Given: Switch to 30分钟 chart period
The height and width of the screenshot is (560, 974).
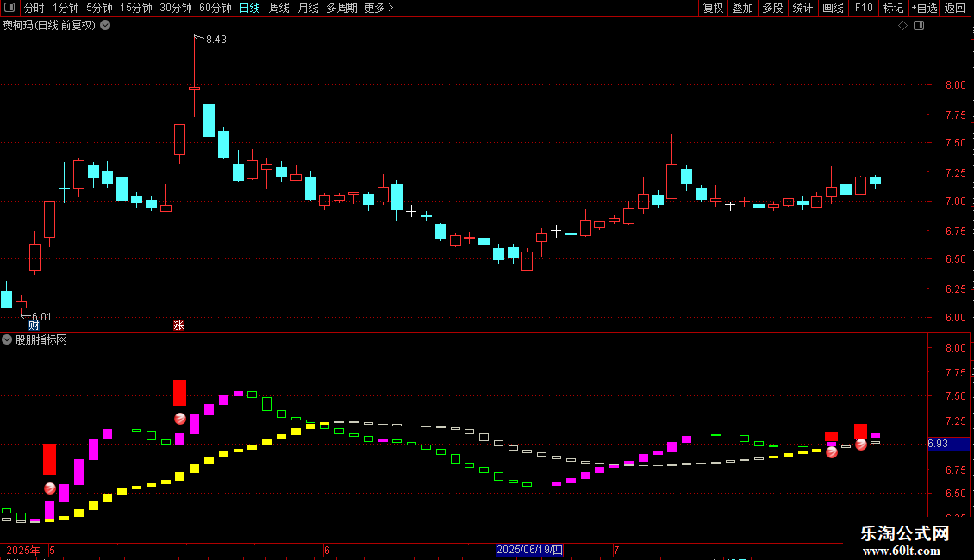Looking at the screenshot, I should coord(176,8).
